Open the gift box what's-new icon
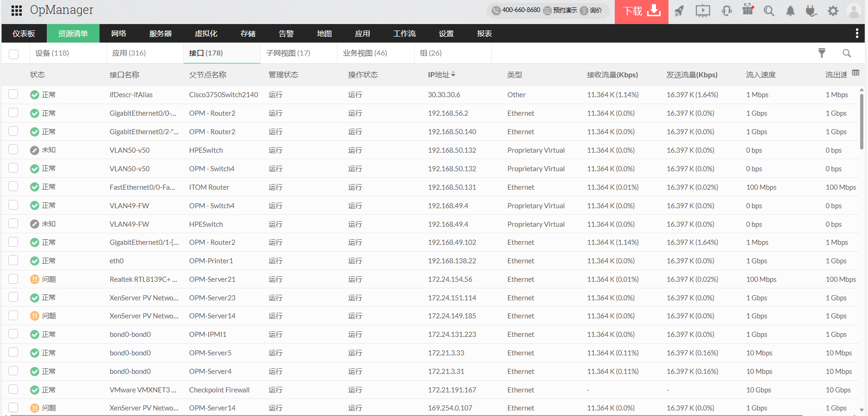The height and width of the screenshot is (416, 868). [748, 10]
